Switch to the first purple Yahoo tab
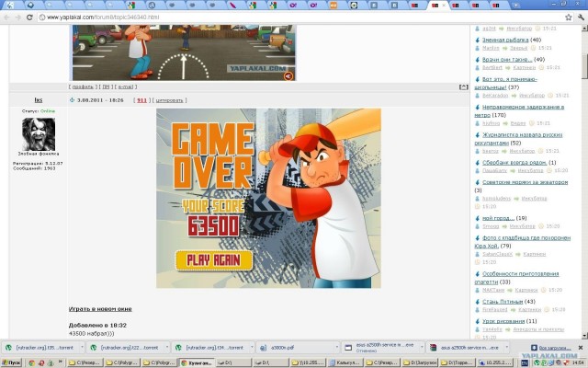 pos(292,6)
